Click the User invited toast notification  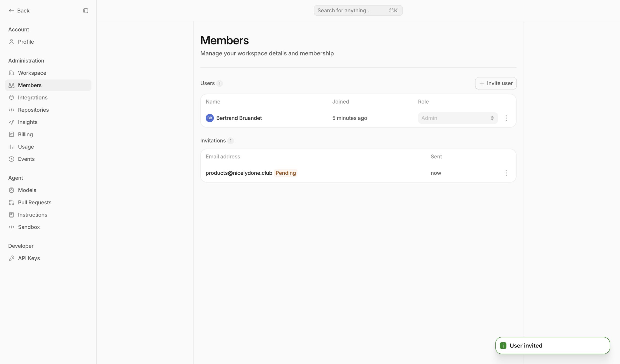553,346
